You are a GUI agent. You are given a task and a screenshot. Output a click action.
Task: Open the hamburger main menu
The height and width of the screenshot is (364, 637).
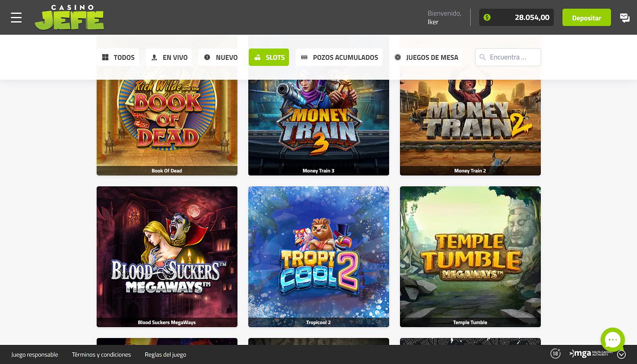tap(16, 17)
